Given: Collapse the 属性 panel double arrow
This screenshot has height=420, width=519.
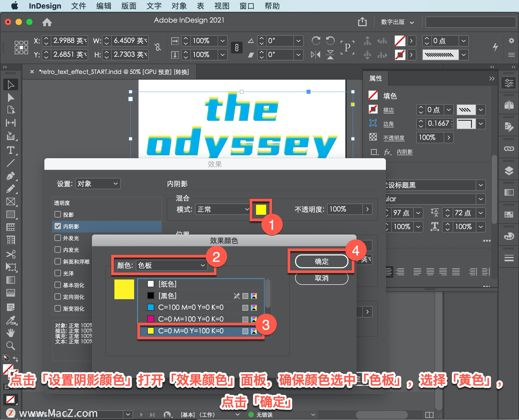Looking at the screenshot, I should tap(492, 78).
